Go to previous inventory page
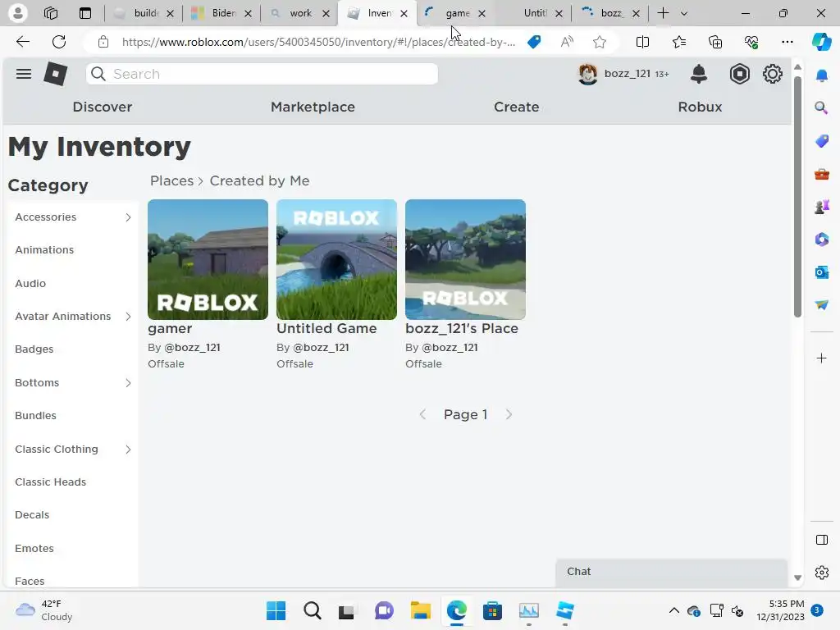The height and width of the screenshot is (630, 840). (422, 414)
